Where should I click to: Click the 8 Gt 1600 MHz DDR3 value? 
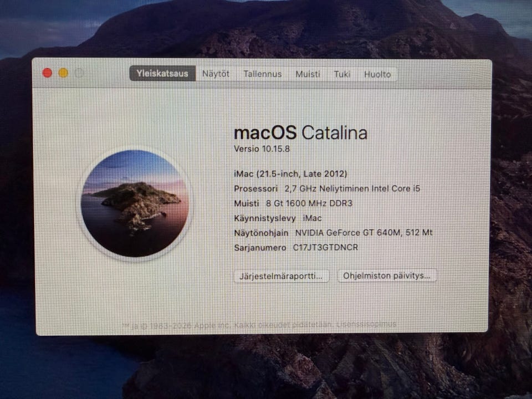[x=309, y=203]
